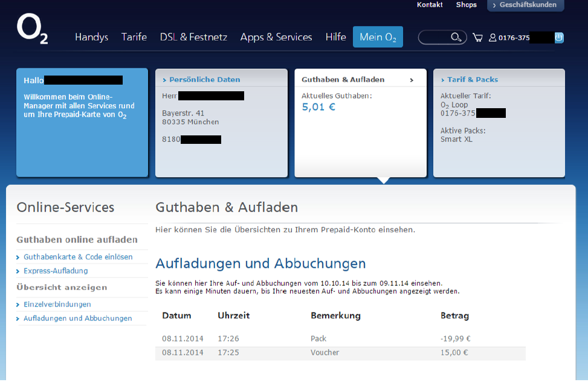Click time 17:26 cell
The height and width of the screenshot is (382, 588).
coord(228,339)
